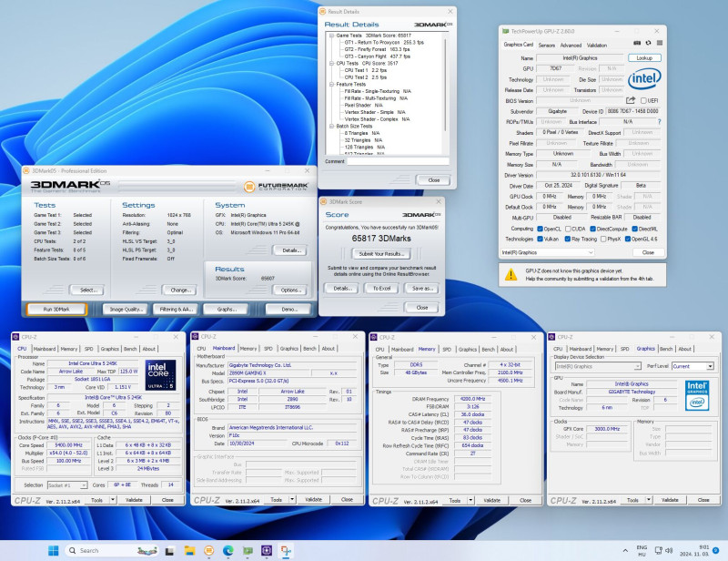Click the GPU-Z refresh icon
Image resolution: width=728 pixels, height=561 pixels.
click(x=648, y=43)
